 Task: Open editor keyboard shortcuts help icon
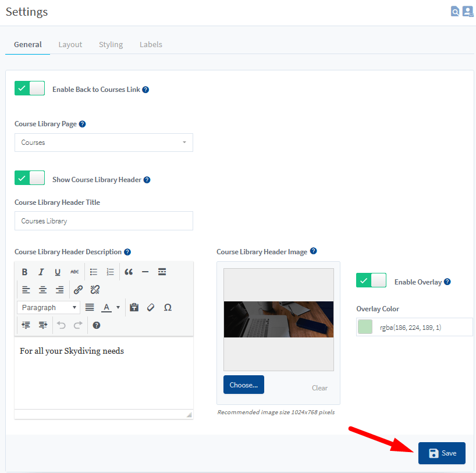[97, 325]
